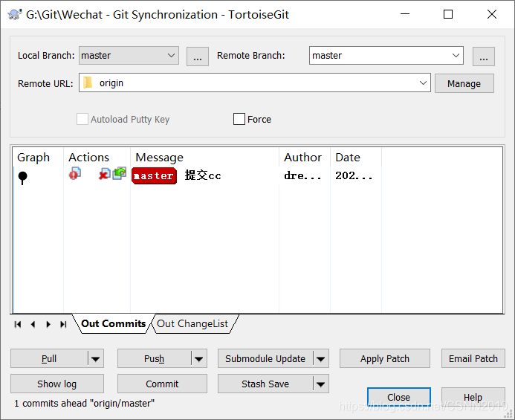Image resolution: width=515 pixels, height=420 pixels.
Task: Select the commit graph node dot
Action: [x=22, y=176]
